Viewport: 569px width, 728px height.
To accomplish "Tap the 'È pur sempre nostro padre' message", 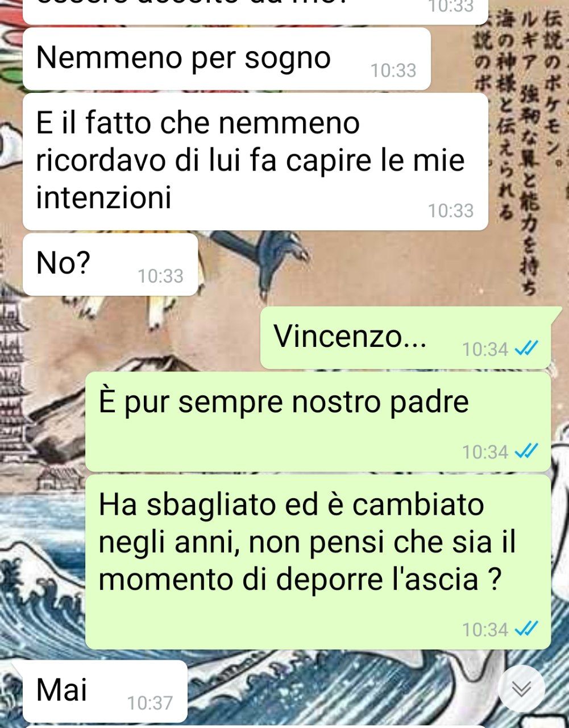I will click(318, 421).
